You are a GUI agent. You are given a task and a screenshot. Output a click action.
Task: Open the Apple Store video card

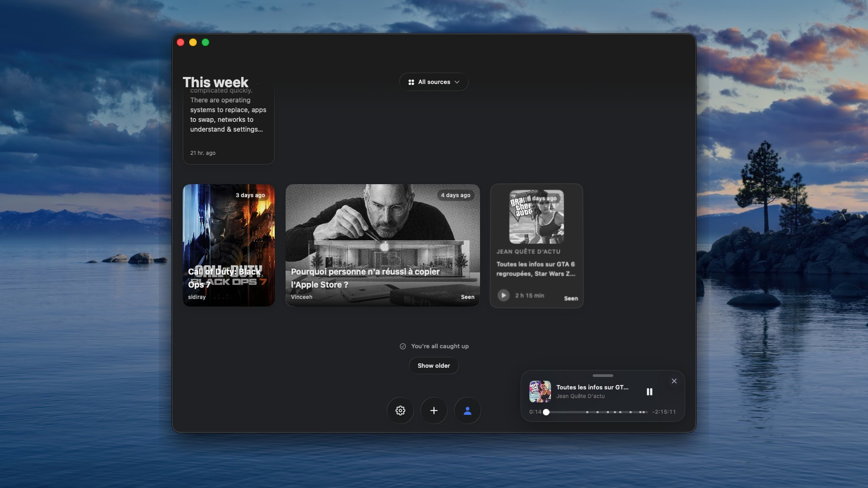point(383,245)
